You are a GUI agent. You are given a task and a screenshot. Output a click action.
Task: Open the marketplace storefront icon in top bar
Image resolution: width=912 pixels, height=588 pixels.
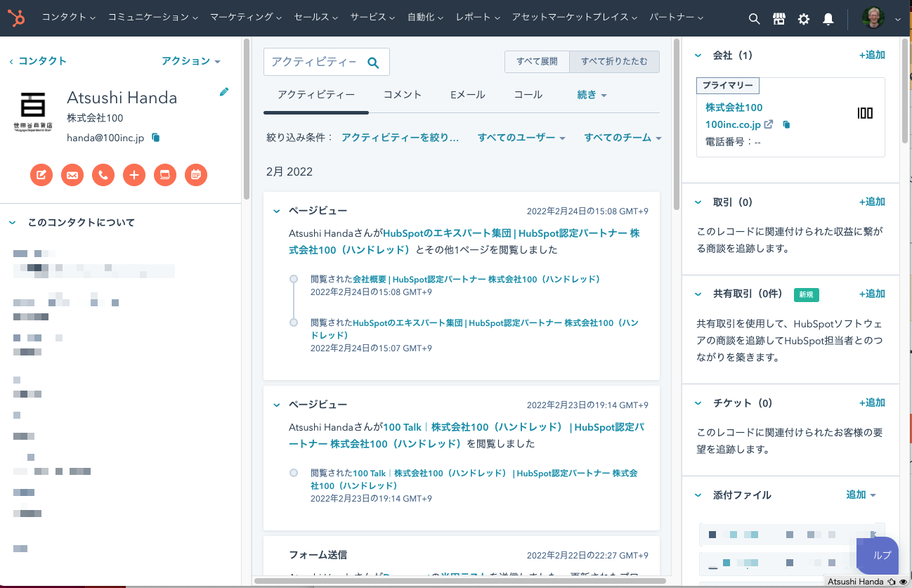point(779,19)
